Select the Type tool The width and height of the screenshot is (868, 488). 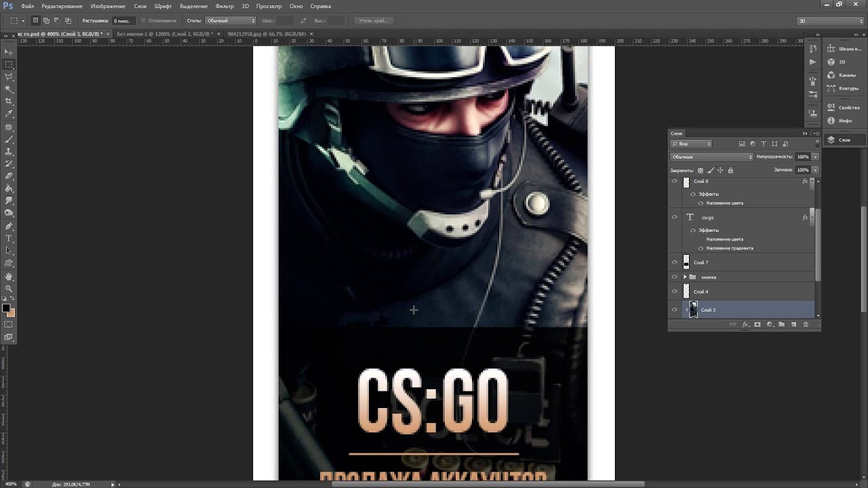point(9,238)
